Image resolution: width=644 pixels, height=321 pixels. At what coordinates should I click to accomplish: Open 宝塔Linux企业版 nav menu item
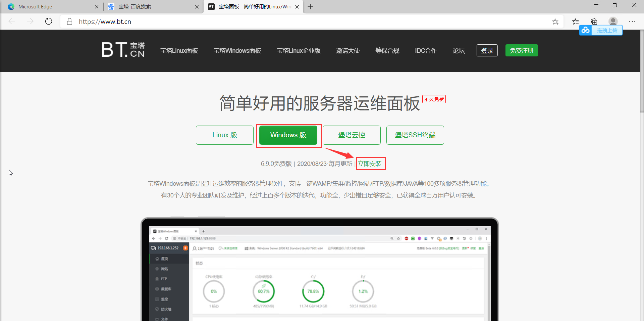point(299,51)
